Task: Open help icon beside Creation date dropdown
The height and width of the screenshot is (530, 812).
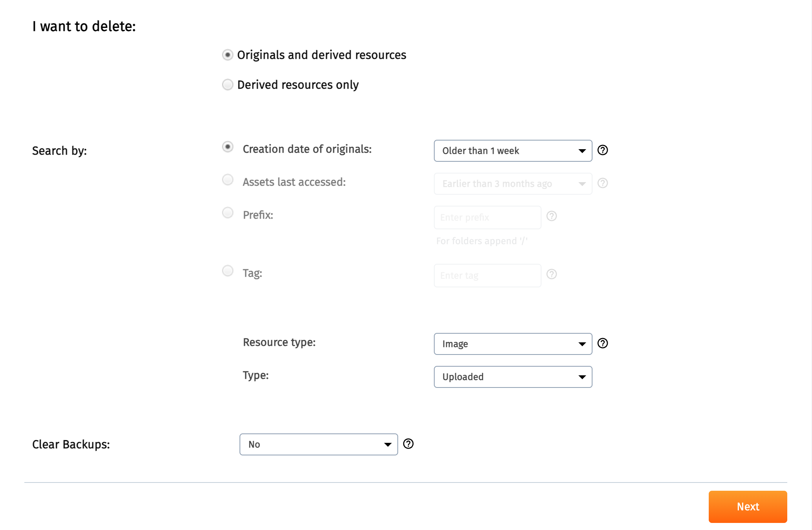Action: (x=602, y=150)
